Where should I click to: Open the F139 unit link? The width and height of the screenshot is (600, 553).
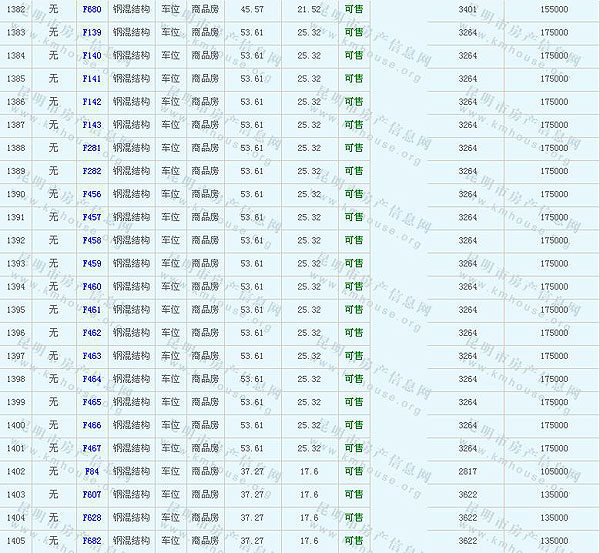pyautogui.click(x=92, y=32)
